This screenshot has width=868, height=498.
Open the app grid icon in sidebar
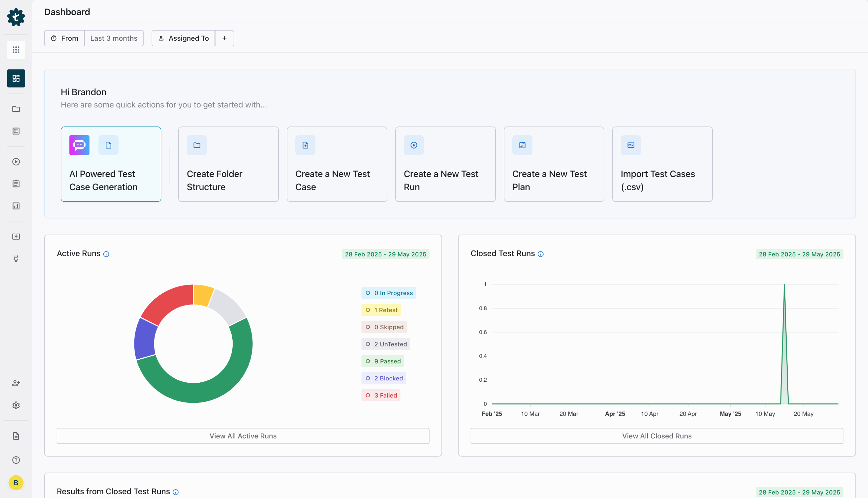tap(16, 50)
